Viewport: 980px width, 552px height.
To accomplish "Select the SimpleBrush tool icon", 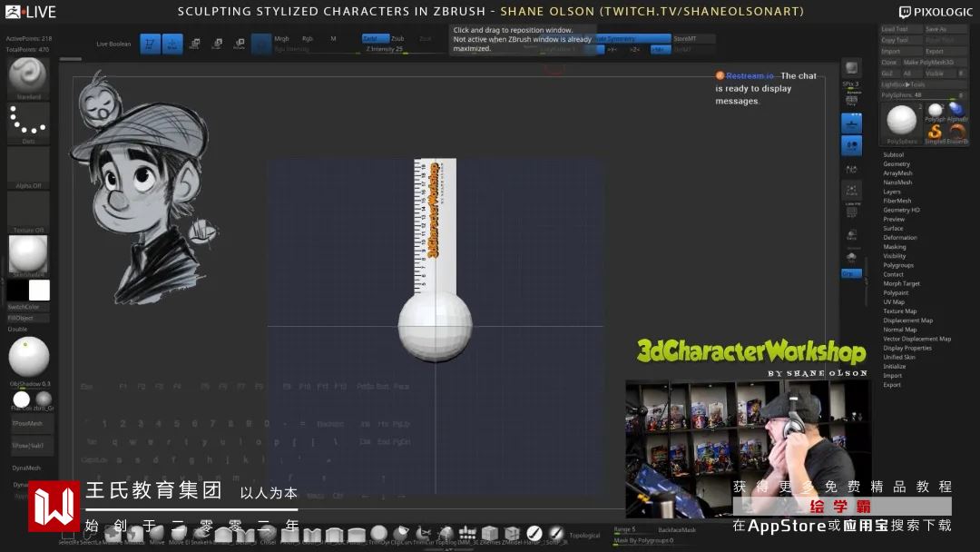I will [935, 133].
